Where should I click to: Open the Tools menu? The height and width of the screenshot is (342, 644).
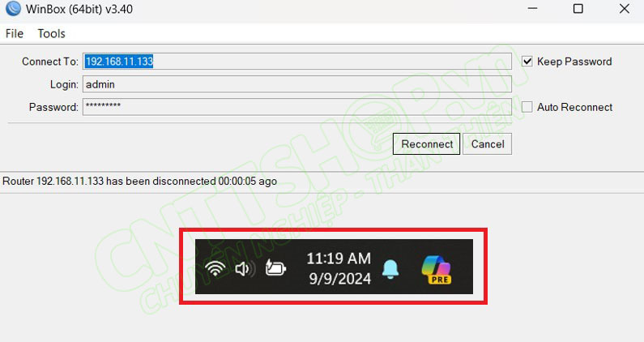coord(51,33)
